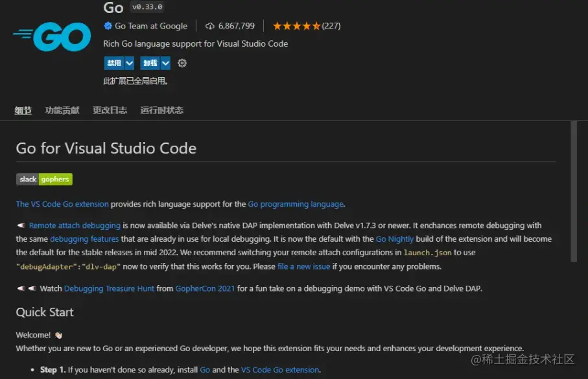Open the Go link in Step 1
This screenshot has width=588, height=379.
pyautogui.click(x=205, y=370)
